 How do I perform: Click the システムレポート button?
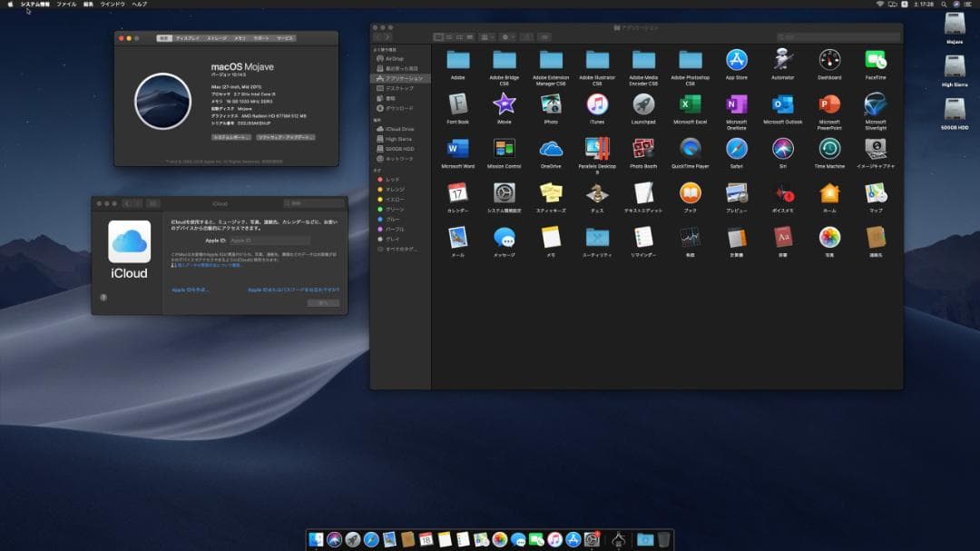230,137
